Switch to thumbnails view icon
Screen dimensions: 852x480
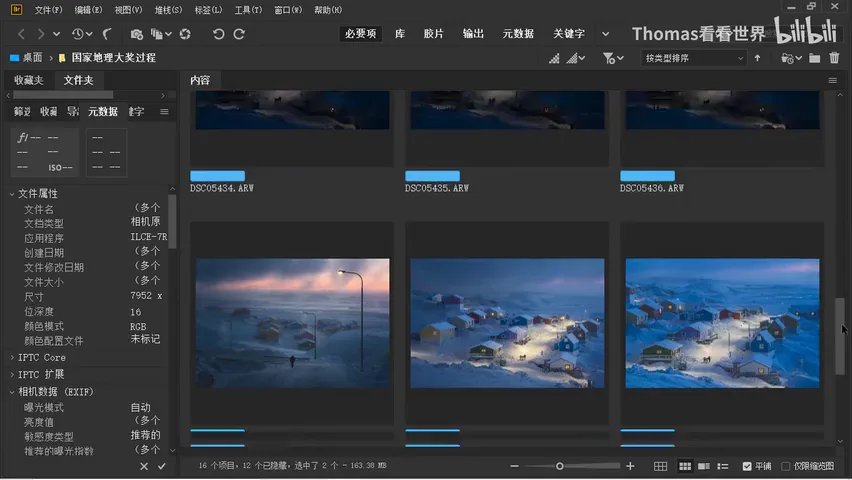point(685,466)
